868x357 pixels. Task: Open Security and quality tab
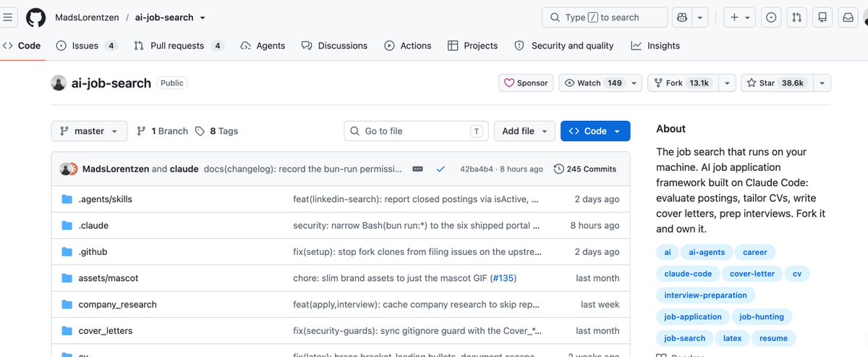point(563,46)
